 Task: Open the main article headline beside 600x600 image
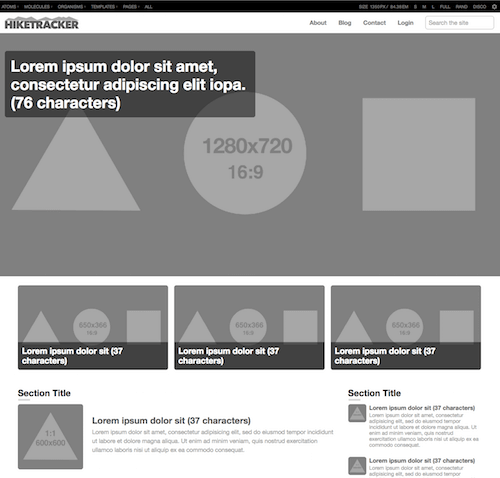(171, 421)
